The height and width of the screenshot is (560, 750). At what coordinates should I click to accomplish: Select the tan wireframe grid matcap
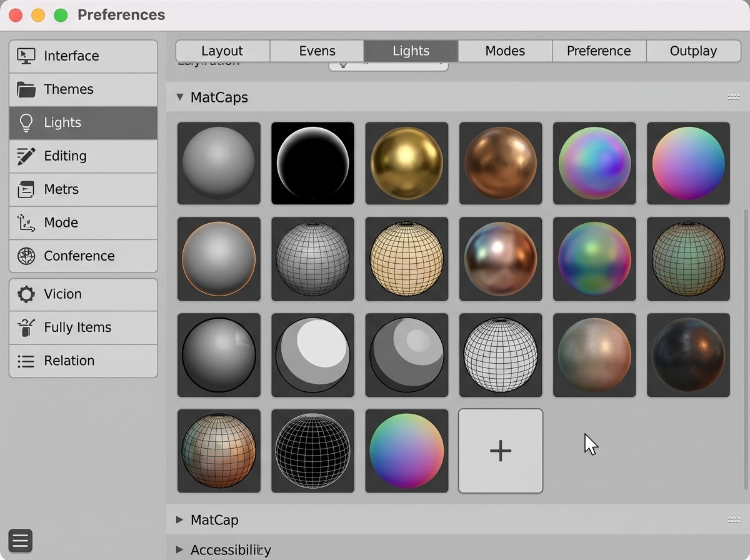point(407,259)
